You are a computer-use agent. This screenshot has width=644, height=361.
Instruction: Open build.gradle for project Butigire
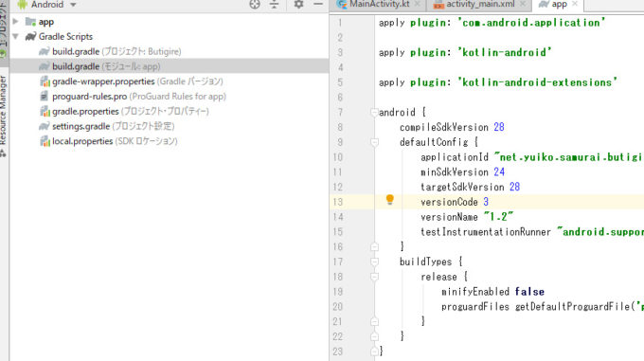pos(116,51)
